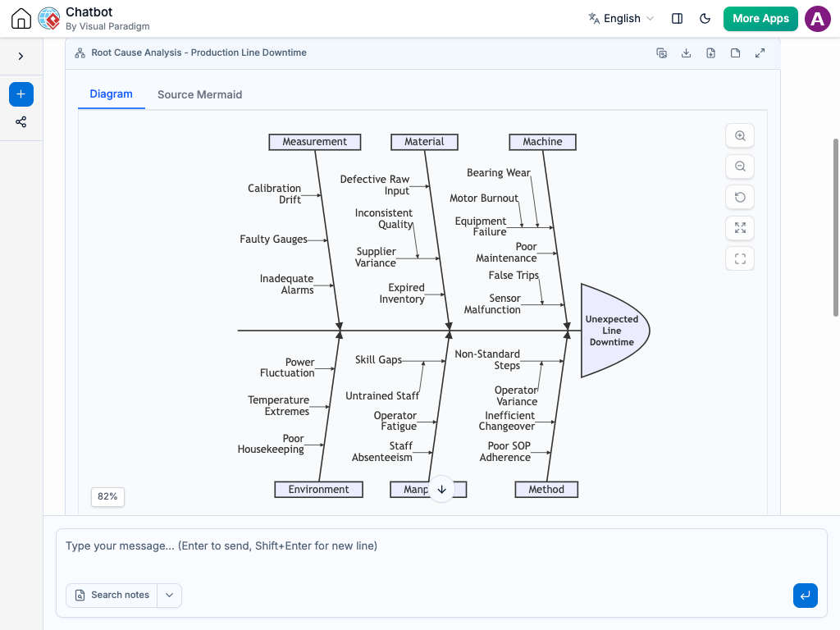Image resolution: width=840 pixels, height=630 pixels.
Task: Open More Apps
Action: 760,19
